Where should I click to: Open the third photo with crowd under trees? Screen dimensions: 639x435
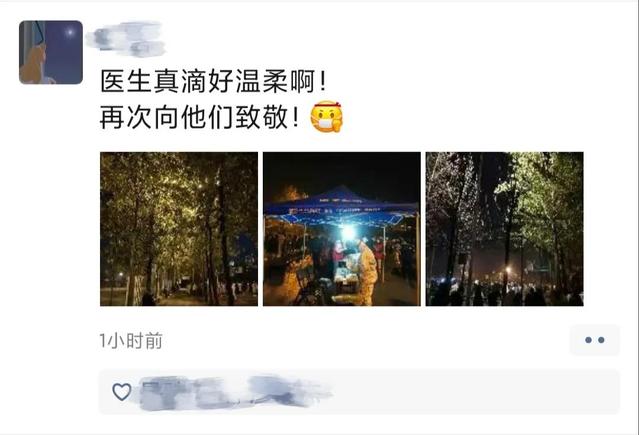tap(505, 229)
